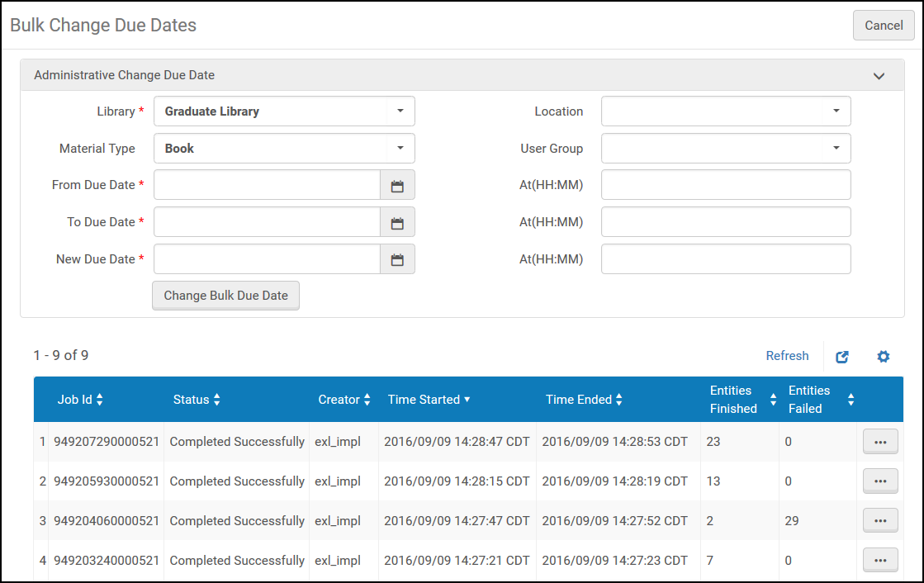This screenshot has height=583, width=924.
Task: Open row actions for job 949203240000521
Action: pyautogui.click(x=880, y=560)
